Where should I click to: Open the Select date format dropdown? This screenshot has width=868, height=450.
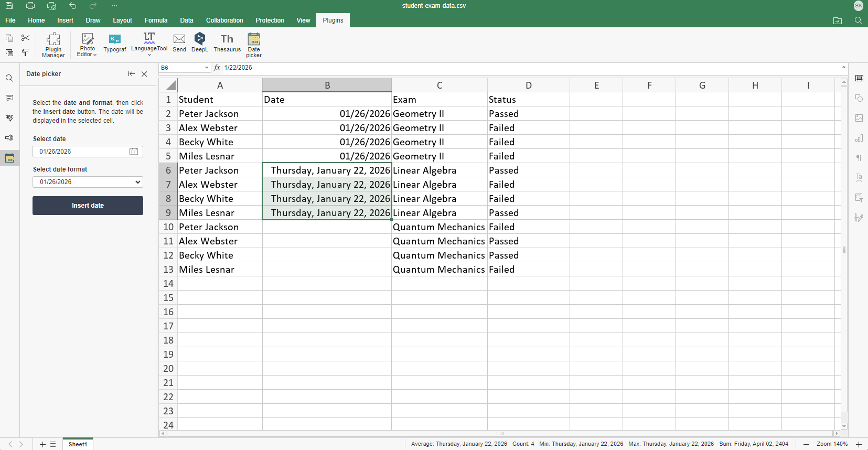[88, 182]
